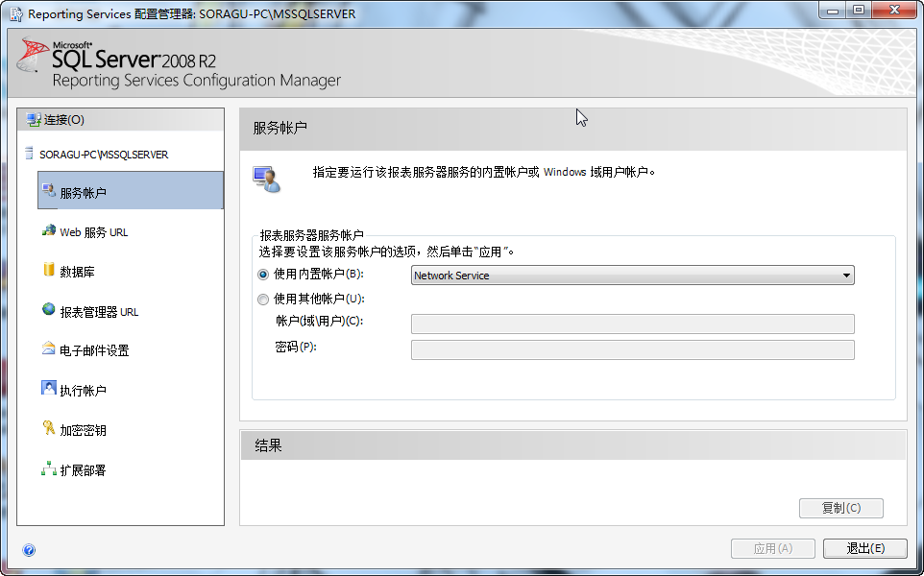Maximize the configuration manager window
924x576 pixels.
859,10
